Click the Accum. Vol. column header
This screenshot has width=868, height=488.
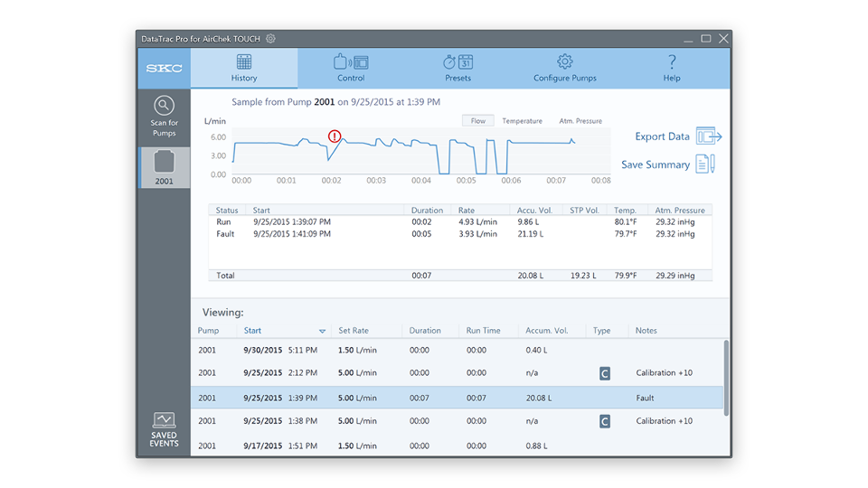[x=547, y=331]
